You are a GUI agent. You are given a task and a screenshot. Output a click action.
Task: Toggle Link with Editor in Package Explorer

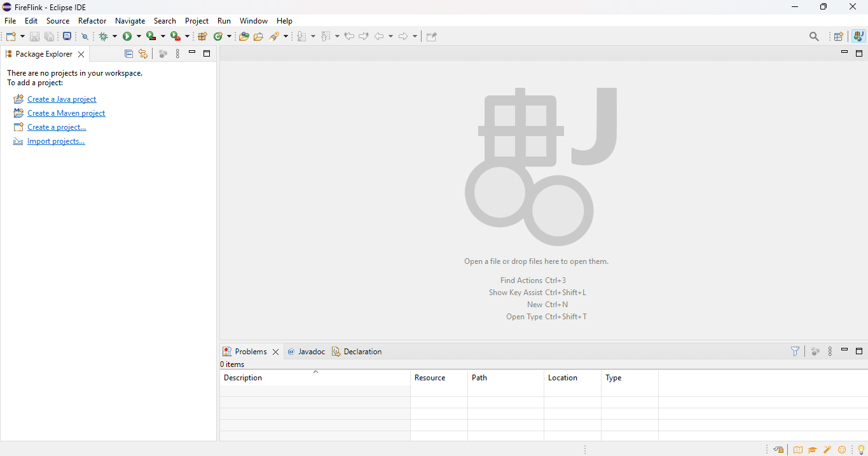(x=143, y=54)
